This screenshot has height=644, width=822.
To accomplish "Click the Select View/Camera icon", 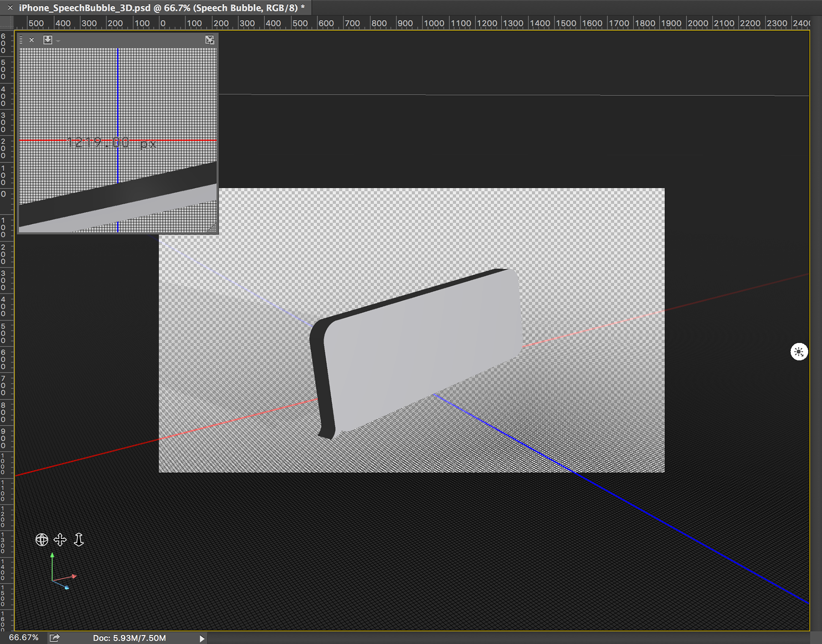I will [48, 40].
